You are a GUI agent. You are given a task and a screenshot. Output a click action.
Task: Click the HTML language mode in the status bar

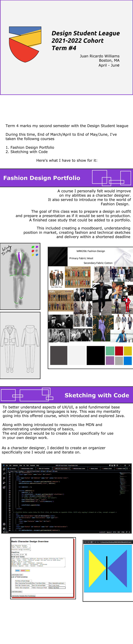[x=123, y=532]
